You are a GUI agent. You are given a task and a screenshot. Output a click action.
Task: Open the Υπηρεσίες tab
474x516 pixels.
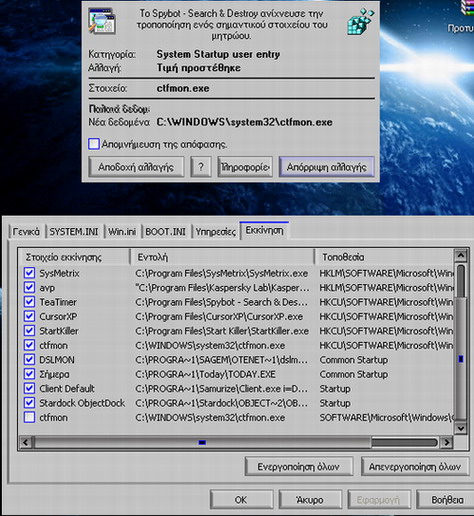tap(215, 232)
